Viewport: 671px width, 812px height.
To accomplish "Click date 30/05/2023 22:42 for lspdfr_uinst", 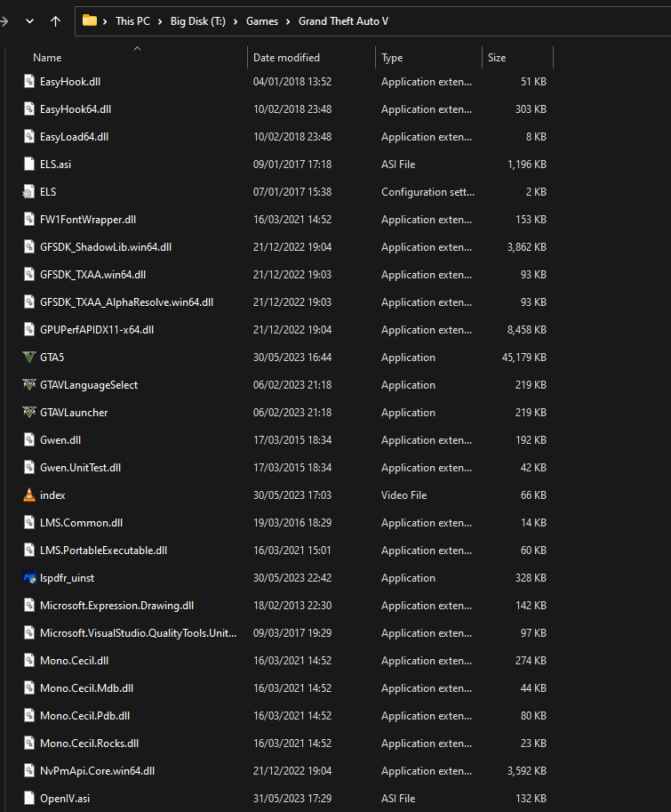I will [x=292, y=578].
